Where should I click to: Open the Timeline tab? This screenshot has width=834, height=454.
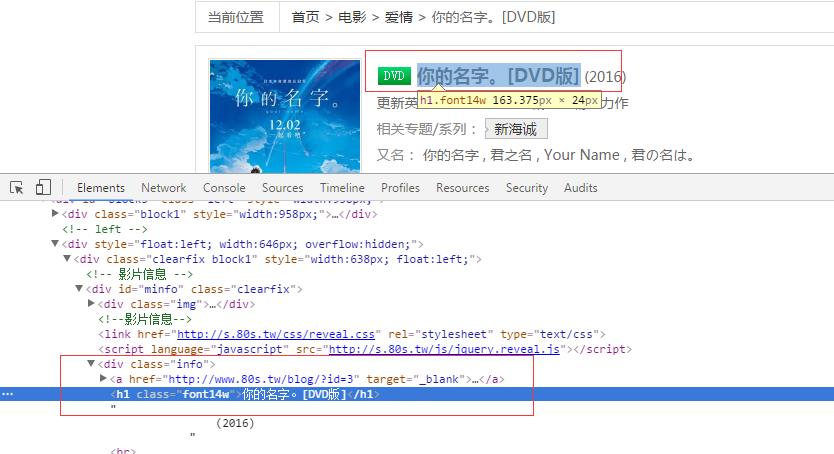point(342,188)
